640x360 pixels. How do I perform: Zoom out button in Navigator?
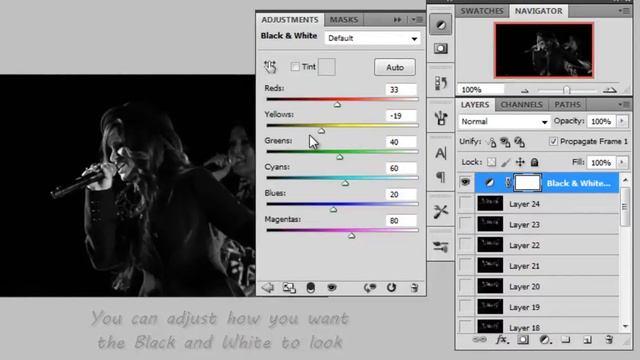click(525, 91)
